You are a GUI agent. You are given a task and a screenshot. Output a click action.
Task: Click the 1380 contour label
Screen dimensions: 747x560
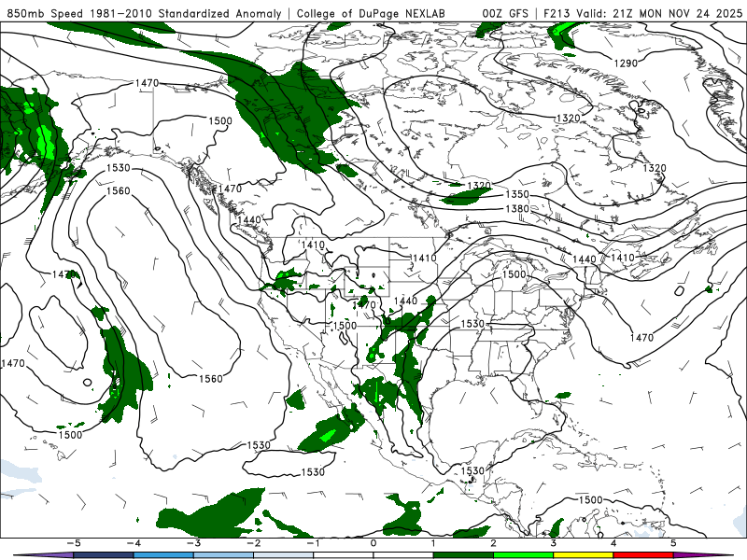(517, 208)
